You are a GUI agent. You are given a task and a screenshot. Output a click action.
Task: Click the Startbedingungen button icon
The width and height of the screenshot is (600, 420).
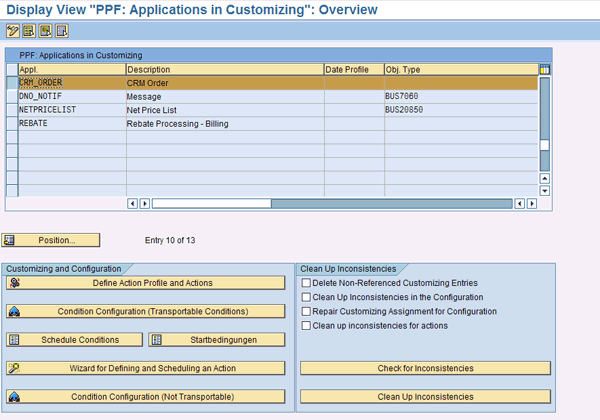[x=156, y=340]
